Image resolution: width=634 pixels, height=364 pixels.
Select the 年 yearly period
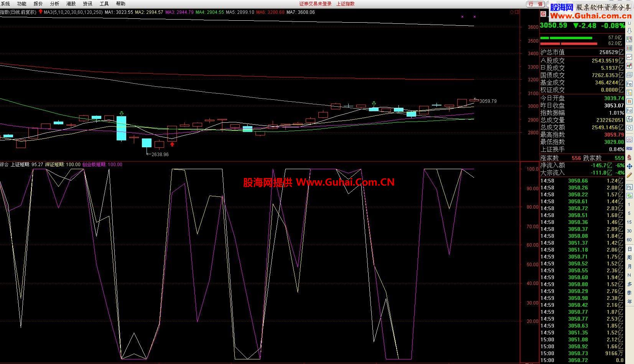(x=629, y=302)
